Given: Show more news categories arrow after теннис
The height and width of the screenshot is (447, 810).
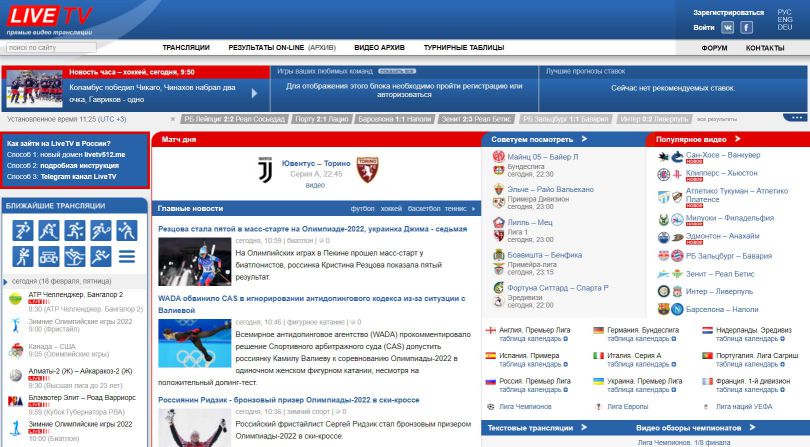Looking at the screenshot, I should coord(473,209).
